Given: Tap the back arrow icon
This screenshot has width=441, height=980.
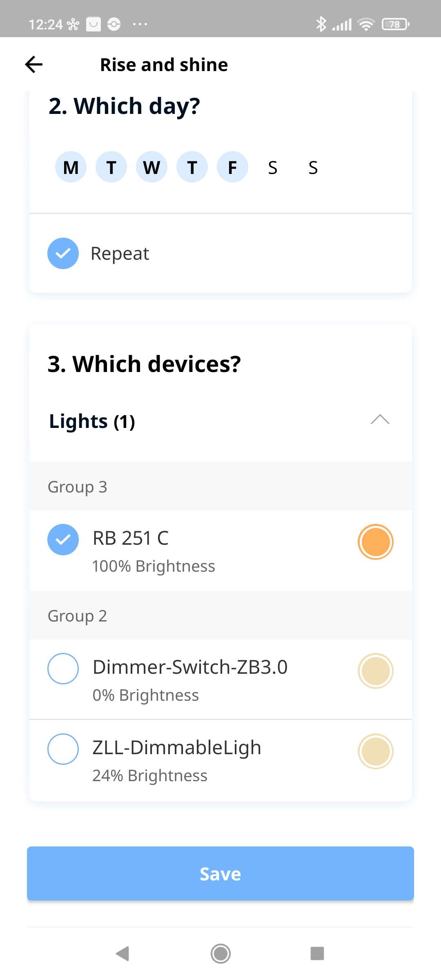Looking at the screenshot, I should 34,65.
